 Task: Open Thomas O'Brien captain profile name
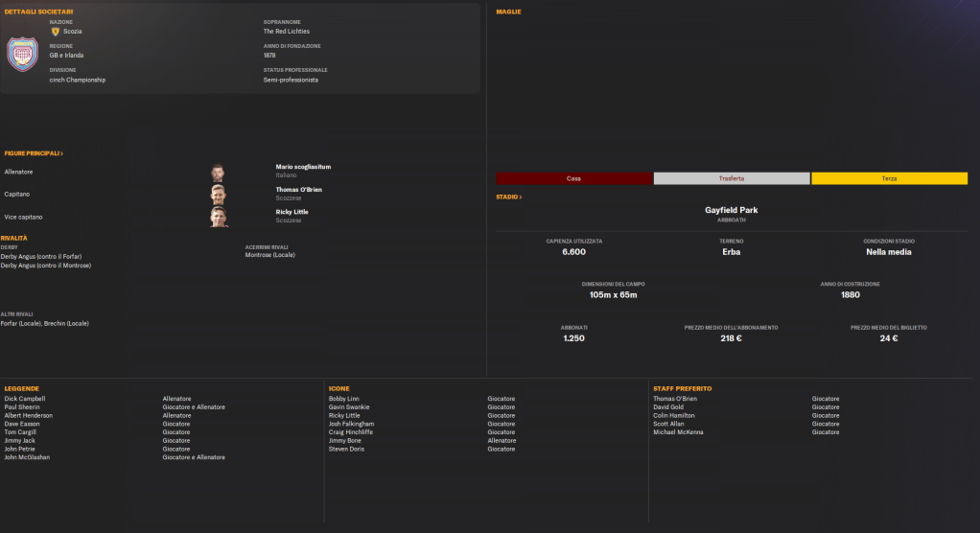[298, 190]
